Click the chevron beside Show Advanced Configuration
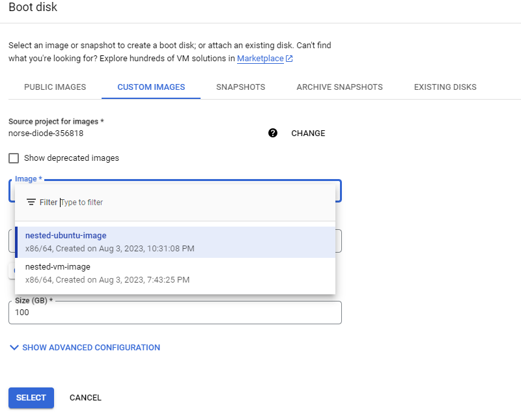Screen dimensions: 521x420 (14, 348)
